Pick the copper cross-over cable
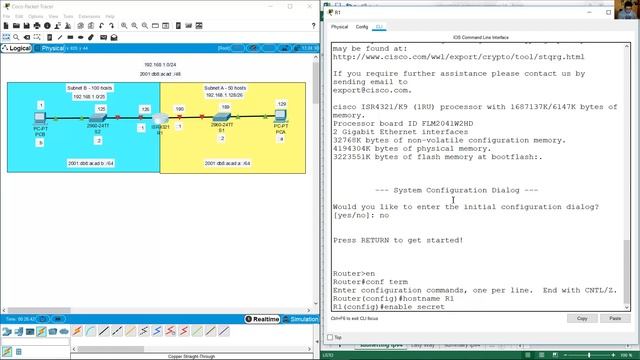Image resolution: width=640 pixels, height=360 pixels. coord(117,331)
